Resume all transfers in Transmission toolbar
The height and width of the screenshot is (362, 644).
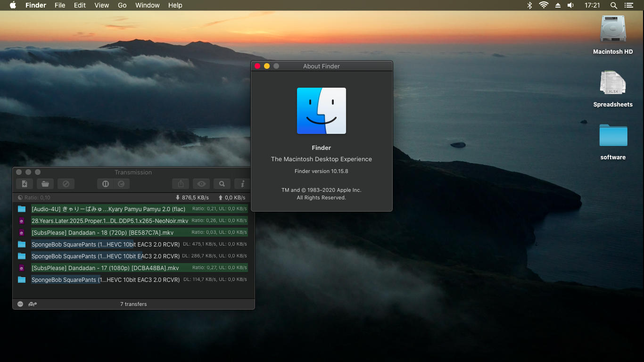click(x=122, y=184)
